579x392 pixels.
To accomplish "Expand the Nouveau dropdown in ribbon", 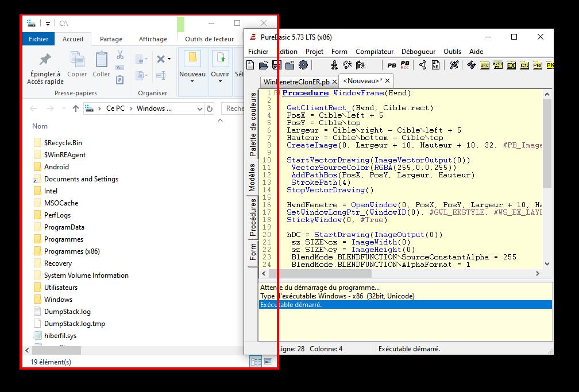I will tap(192, 81).
